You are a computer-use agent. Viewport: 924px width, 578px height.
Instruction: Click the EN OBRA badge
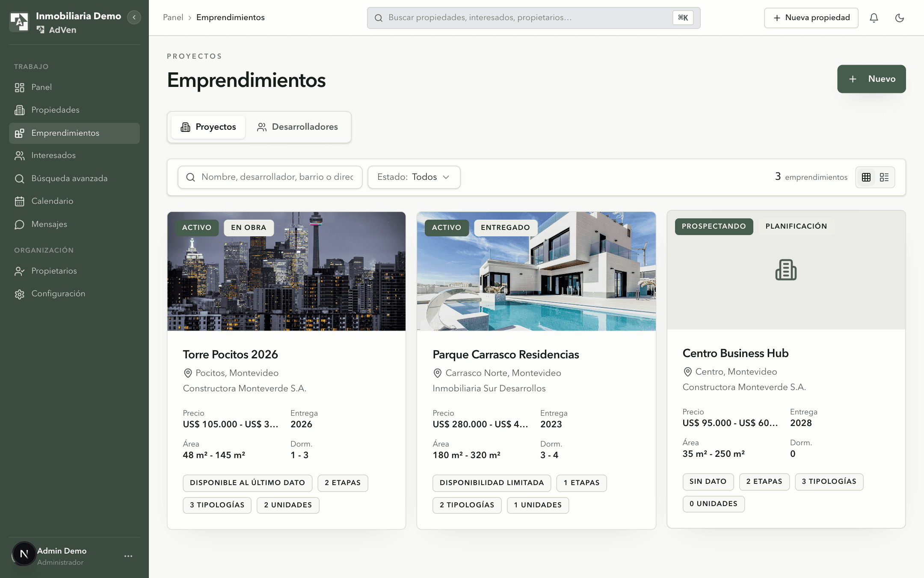[249, 228]
